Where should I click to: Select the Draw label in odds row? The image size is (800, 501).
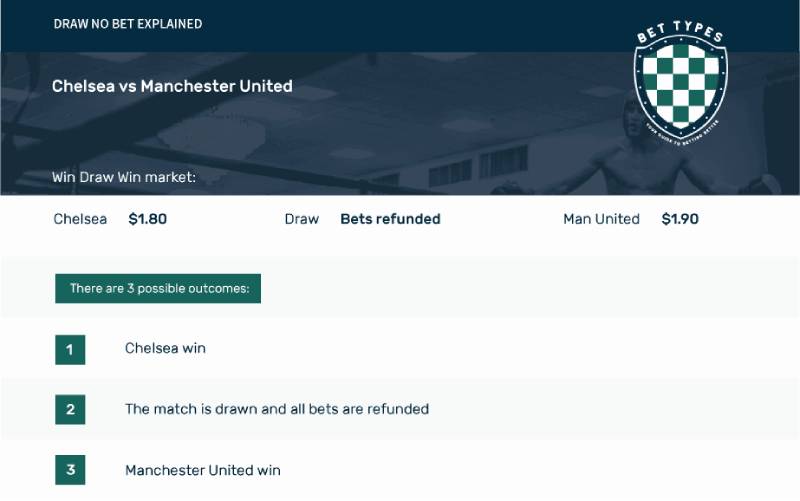pos(302,219)
